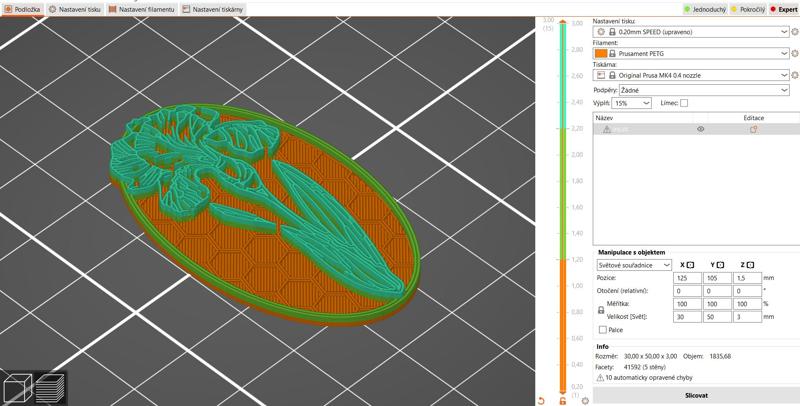Open the Světové souřadnice coordinates dropdown
The width and height of the screenshot is (800, 406).
tap(634, 265)
